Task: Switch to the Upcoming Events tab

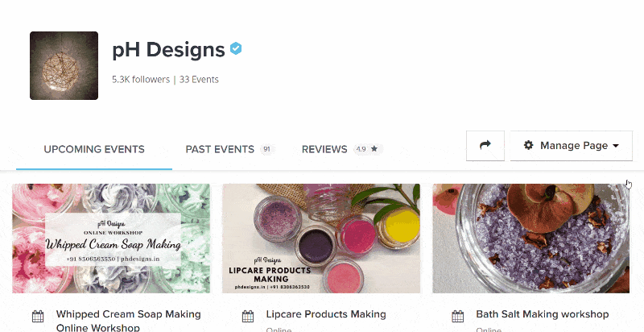Action: coord(94,149)
